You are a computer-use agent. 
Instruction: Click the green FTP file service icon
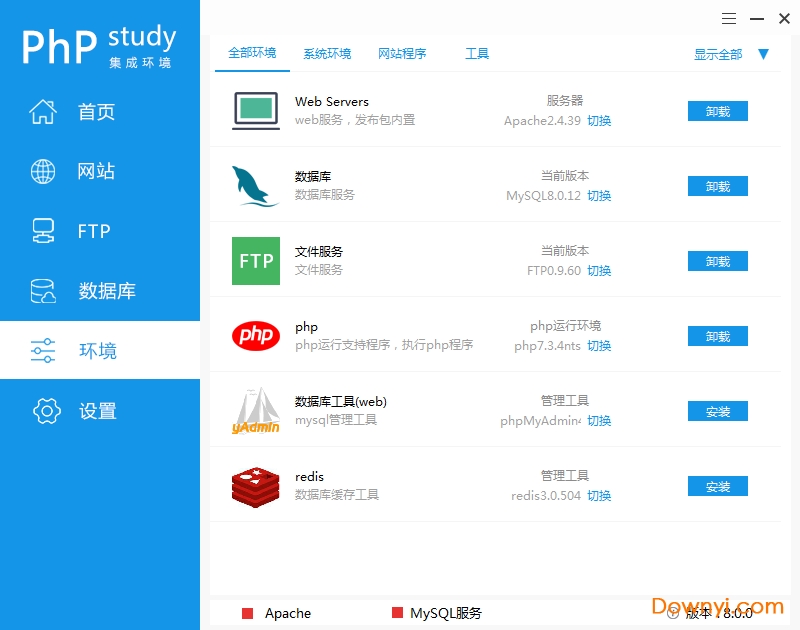[256, 261]
